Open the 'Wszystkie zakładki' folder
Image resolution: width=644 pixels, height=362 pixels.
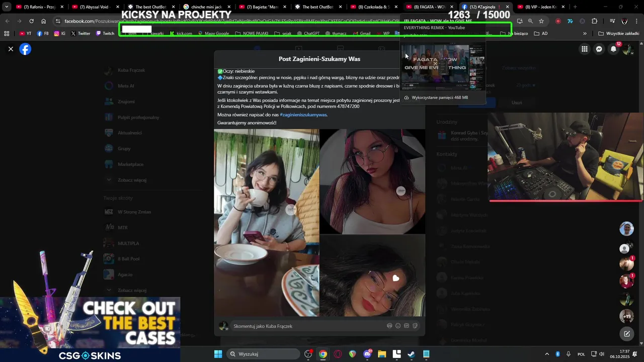pyautogui.click(x=618, y=34)
